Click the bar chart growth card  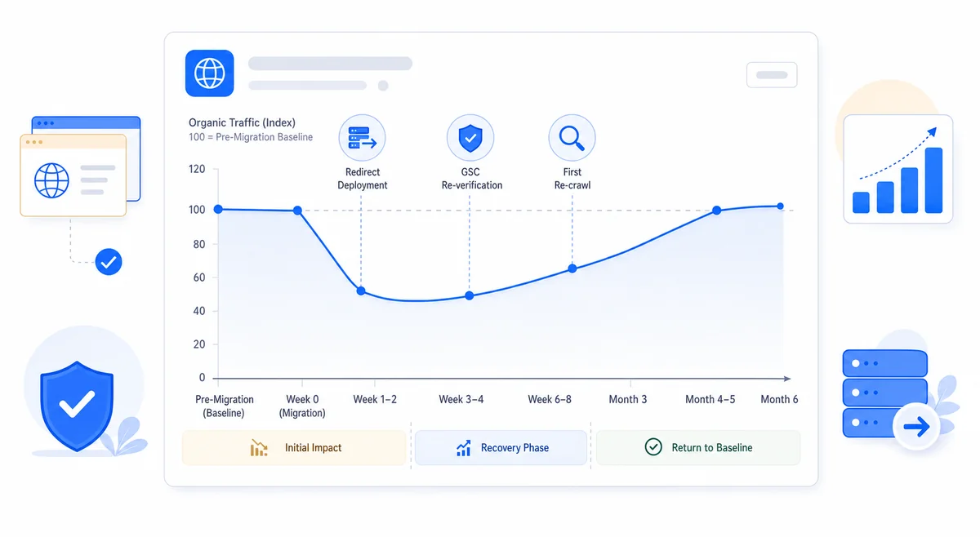point(898,169)
